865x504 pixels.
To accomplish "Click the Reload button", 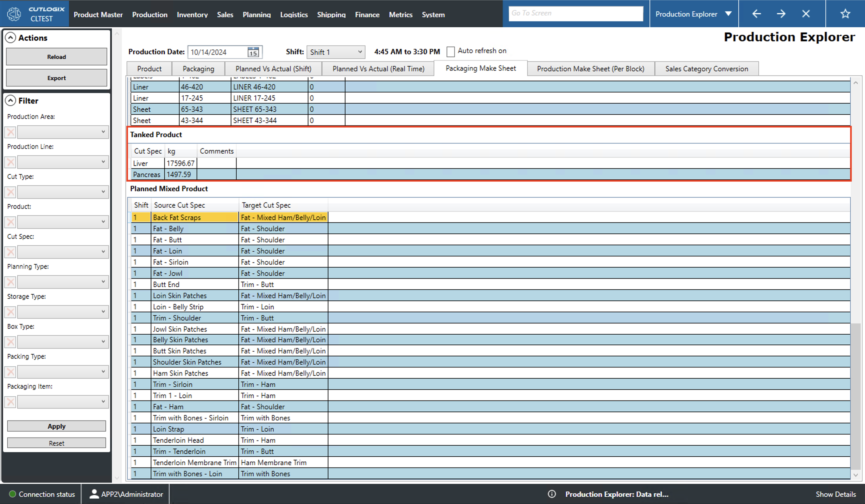I will pos(56,57).
